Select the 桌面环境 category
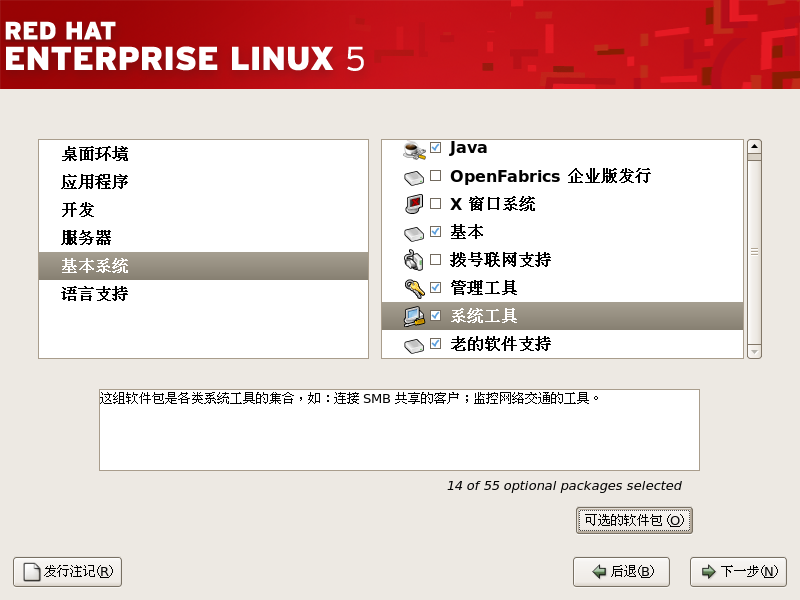This screenshot has height=600, width=800. (203, 154)
